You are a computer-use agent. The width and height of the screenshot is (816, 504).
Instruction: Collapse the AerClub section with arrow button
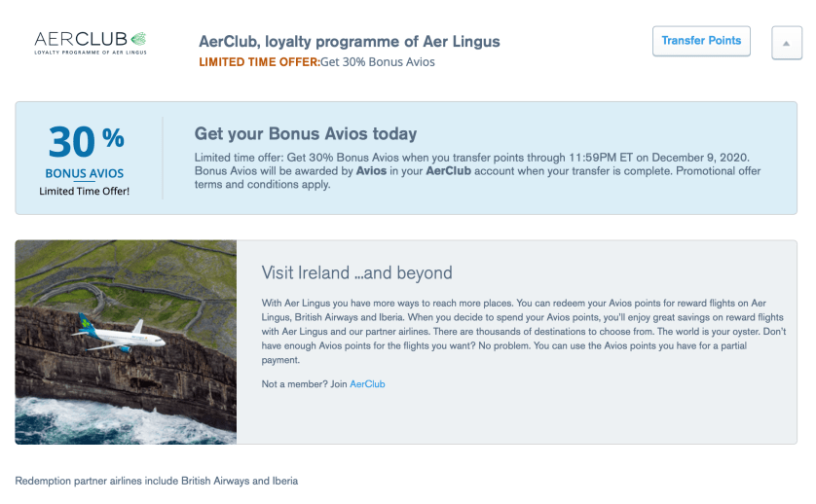point(786,43)
